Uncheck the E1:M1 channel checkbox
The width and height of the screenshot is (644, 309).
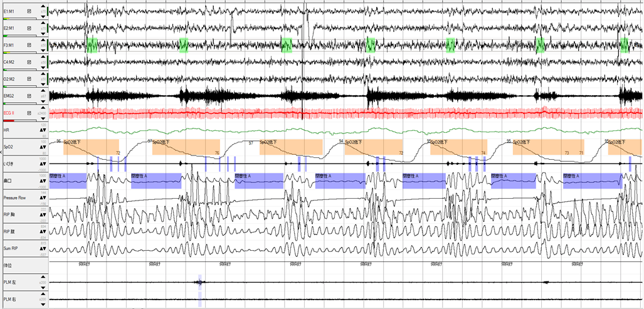(x=29, y=12)
